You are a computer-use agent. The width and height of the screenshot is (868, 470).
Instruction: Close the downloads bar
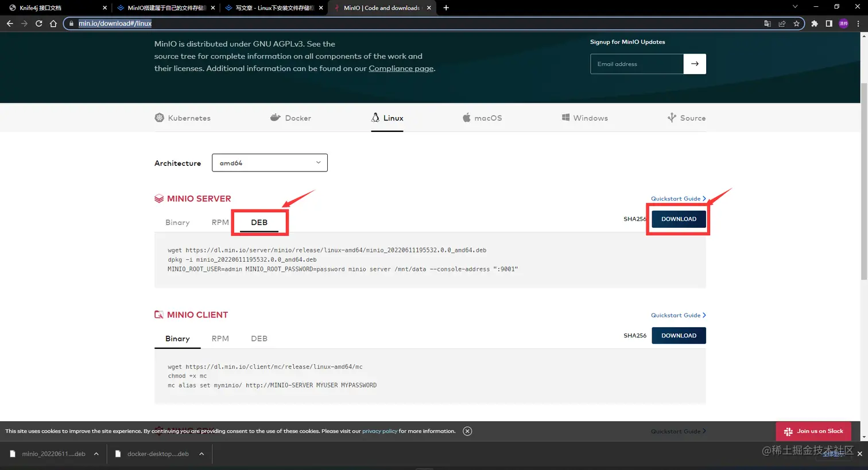pos(859,454)
